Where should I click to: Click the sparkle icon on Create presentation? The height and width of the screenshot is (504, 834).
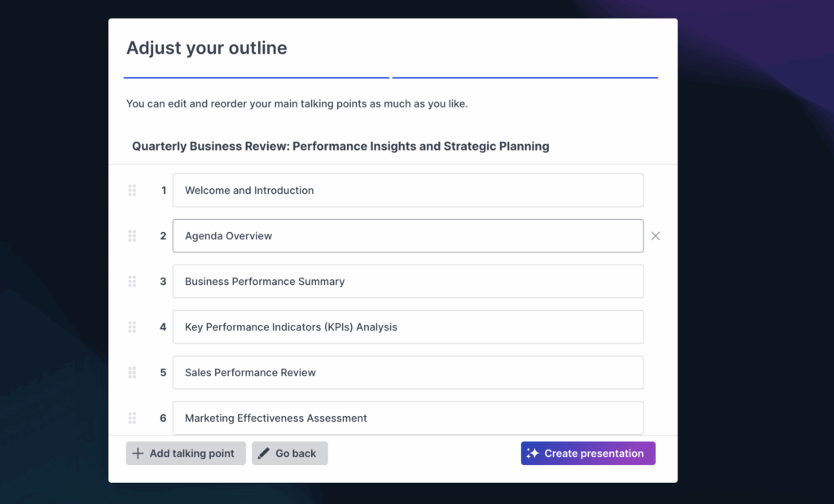point(533,454)
